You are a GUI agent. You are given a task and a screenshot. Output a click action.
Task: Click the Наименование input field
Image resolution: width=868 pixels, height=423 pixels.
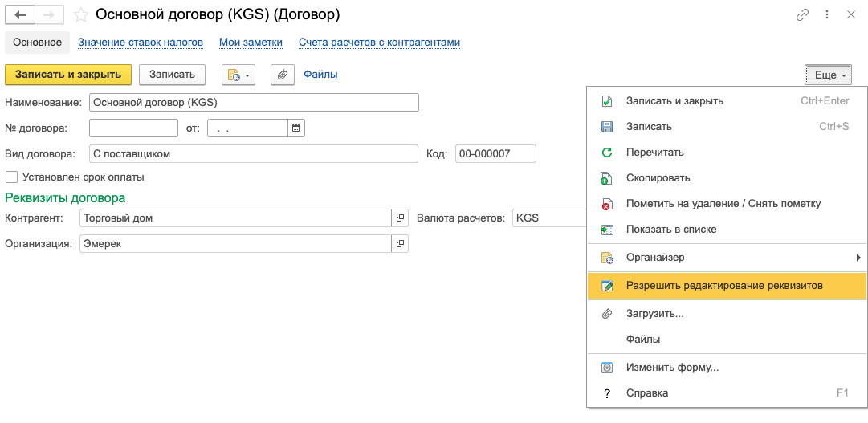[x=254, y=103]
